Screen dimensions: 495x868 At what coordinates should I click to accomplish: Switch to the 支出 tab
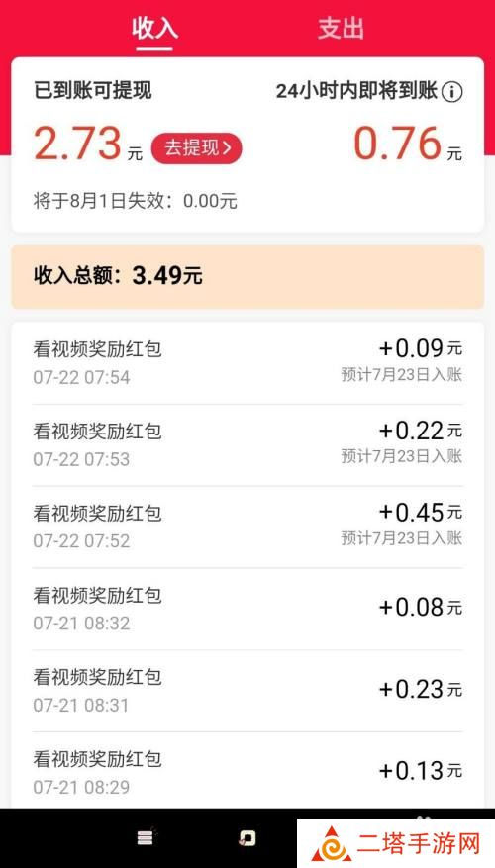(341, 28)
